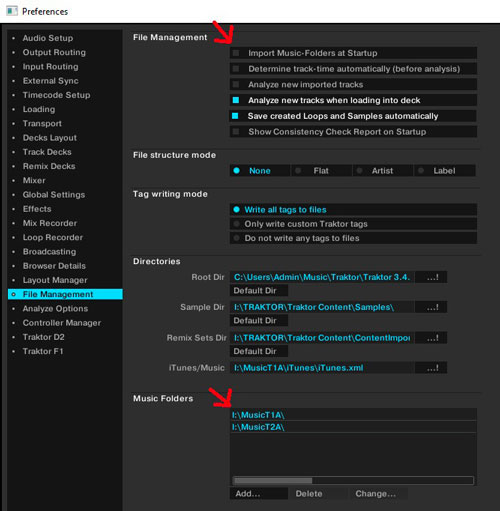The height and width of the screenshot is (511, 500).
Task: Open Remix Decks settings
Action: coord(49,166)
